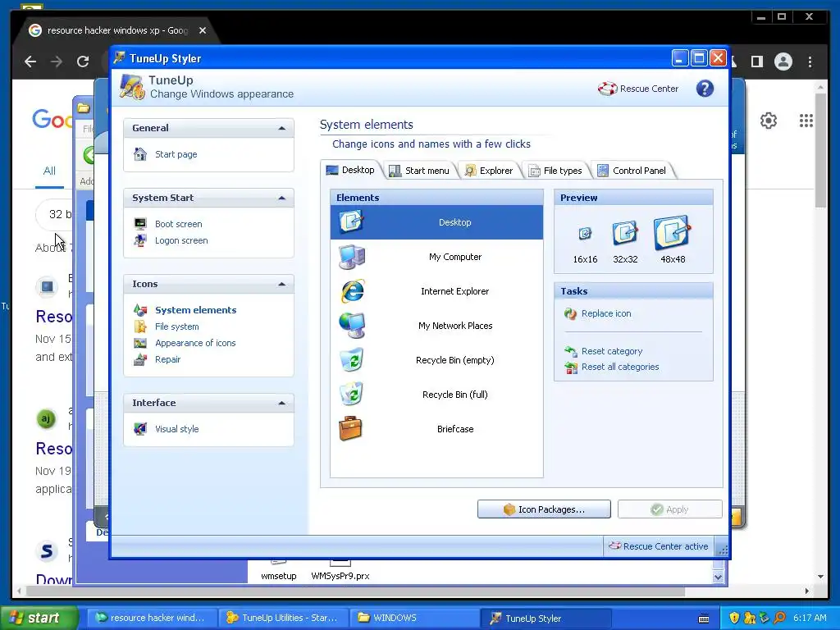Image resolution: width=840 pixels, height=630 pixels.
Task: Select Recycle Bin (empty) element
Action: tap(436, 360)
